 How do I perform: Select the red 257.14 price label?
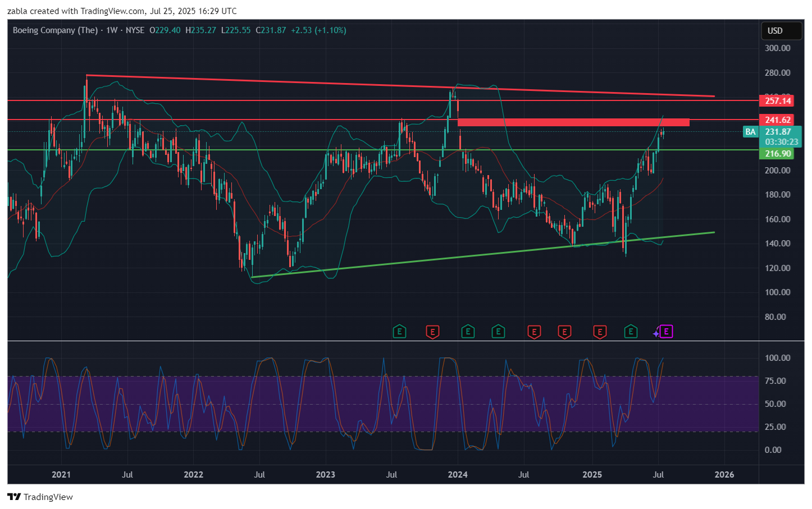coord(778,101)
